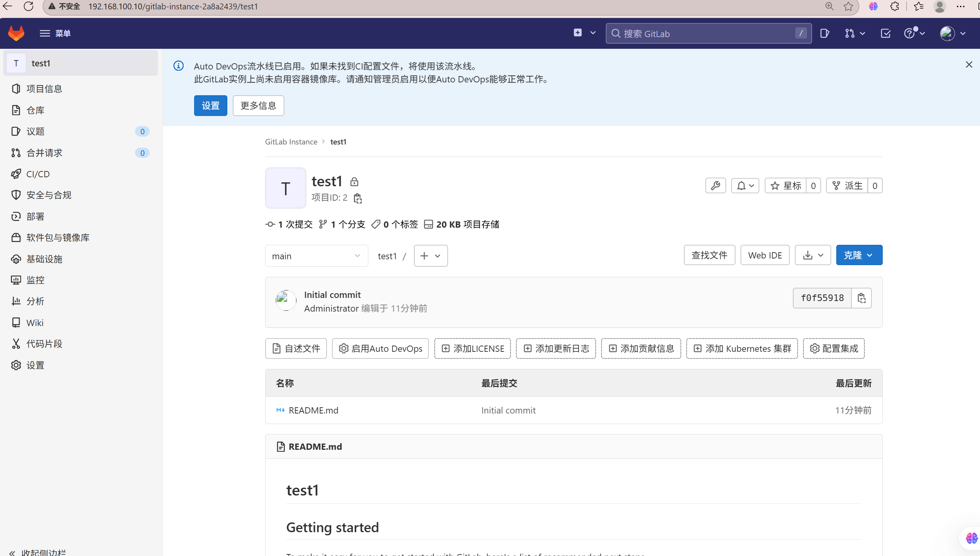Bookmark page with browser star icon
980x556 pixels.
click(x=848, y=7)
